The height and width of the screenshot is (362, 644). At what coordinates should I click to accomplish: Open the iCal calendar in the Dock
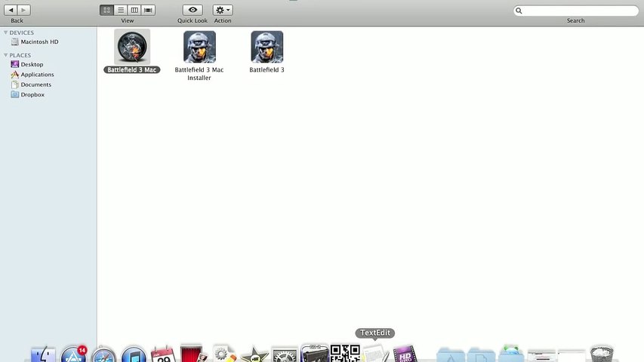click(x=163, y=354)
